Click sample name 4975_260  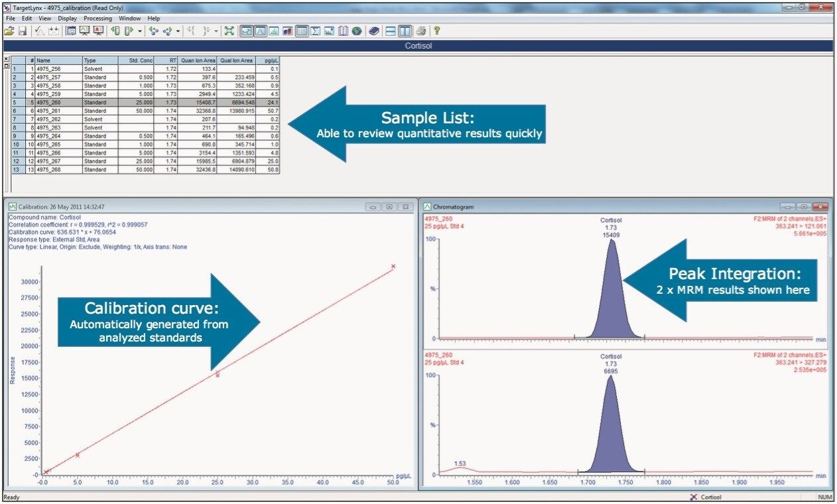pos(48,103)
